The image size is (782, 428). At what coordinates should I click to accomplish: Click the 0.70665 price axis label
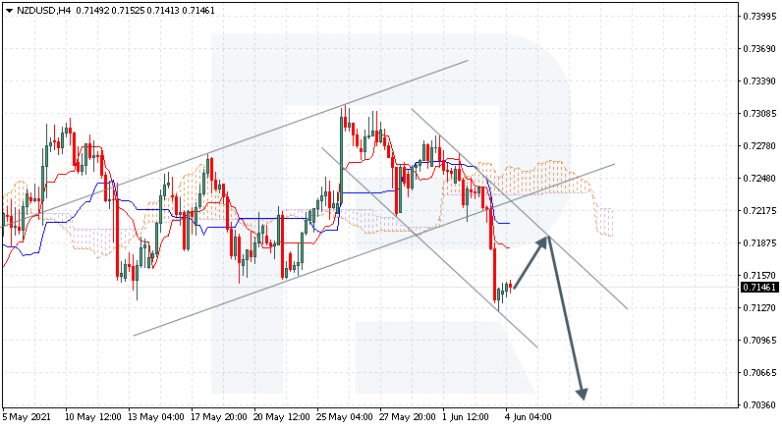click(x=760, y=373)
